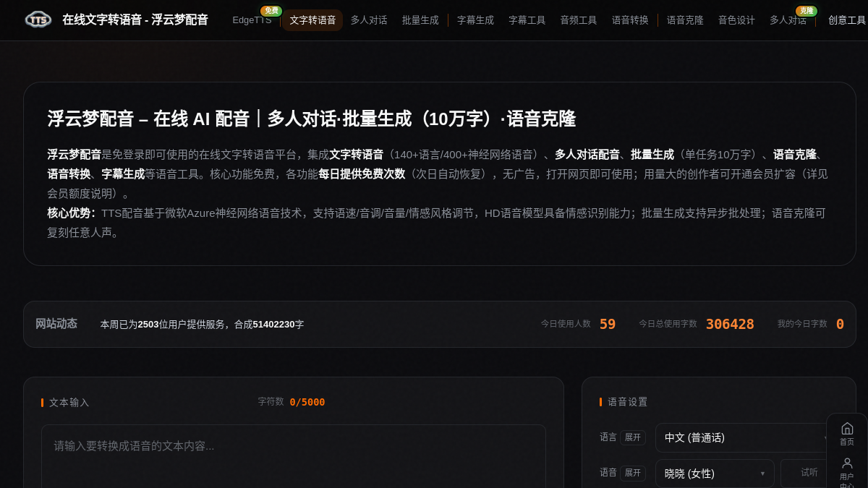Screen dimensions: 868x488
Task: Expand the 语音 list with 展开
Action: pyautogui.click(x=633, y=473)
